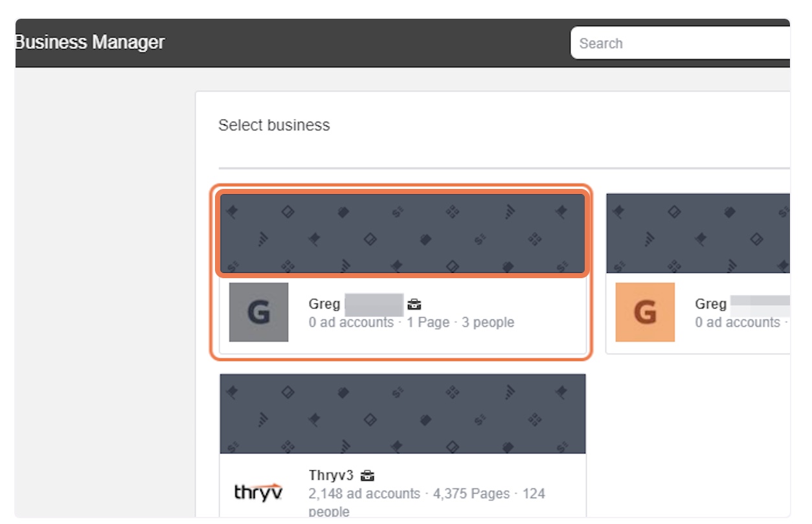Click briefcase icon beside first Greg name
The height and width of the screenshot is (524, 812).
pos(414,304)
